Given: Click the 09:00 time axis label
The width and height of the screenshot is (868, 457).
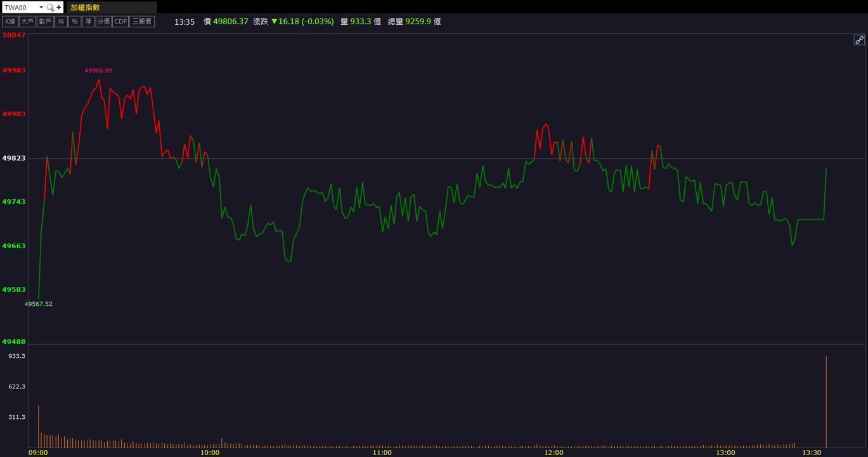Looking at the screenshot, I should tap(38, 453).
